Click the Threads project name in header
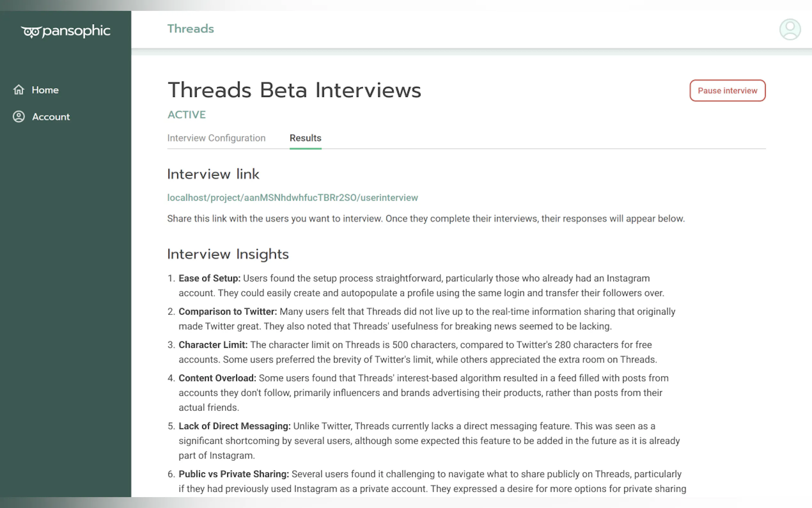Image resolution: width=812 pixels, height=508 pixels. (x=190, y=29)
